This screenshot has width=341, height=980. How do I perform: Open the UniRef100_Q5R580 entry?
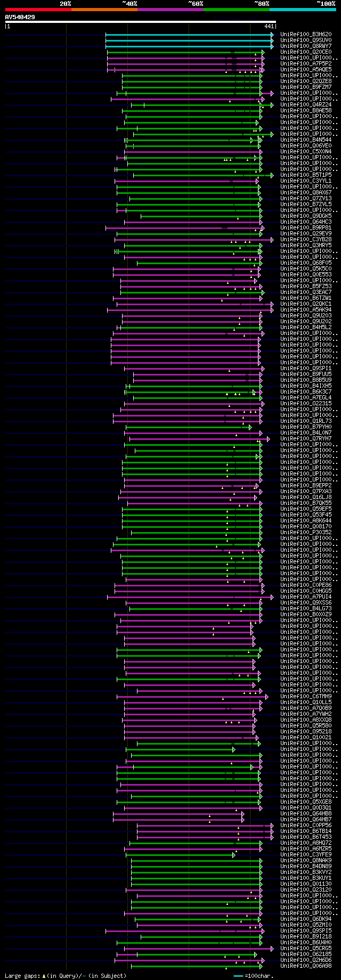click(x=306, y=726)
